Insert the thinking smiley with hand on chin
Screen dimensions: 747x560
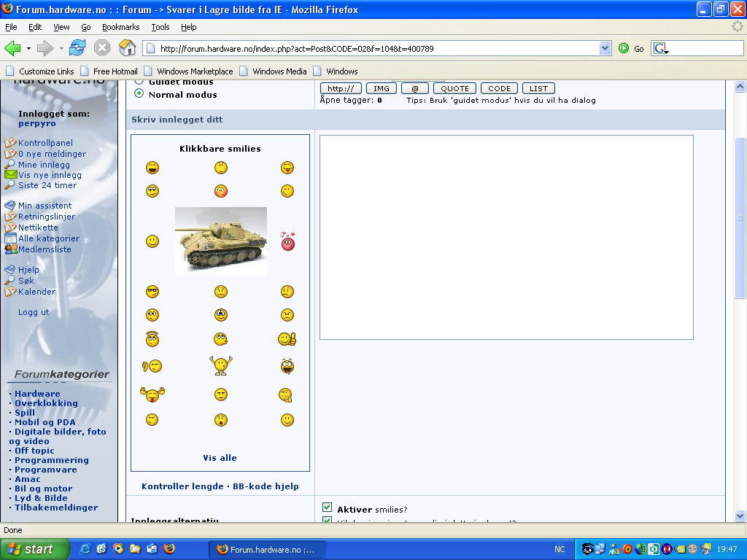(285, 394)
